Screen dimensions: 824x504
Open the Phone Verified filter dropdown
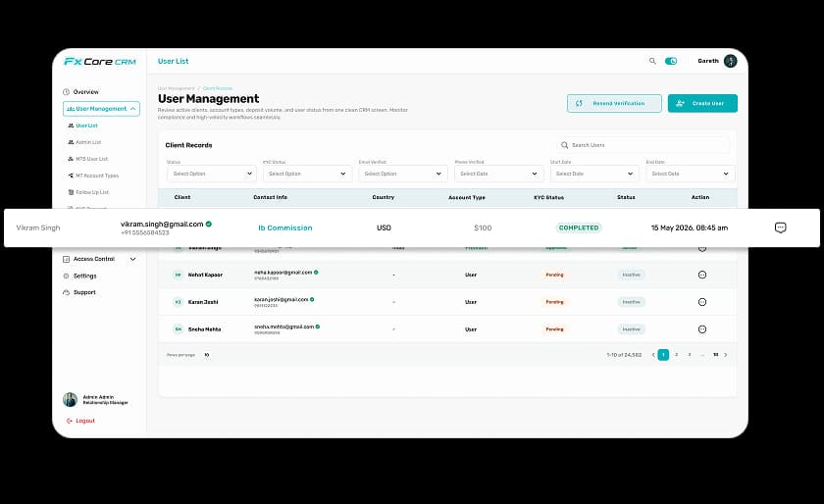pyautogui.click(x=498, y=174)
